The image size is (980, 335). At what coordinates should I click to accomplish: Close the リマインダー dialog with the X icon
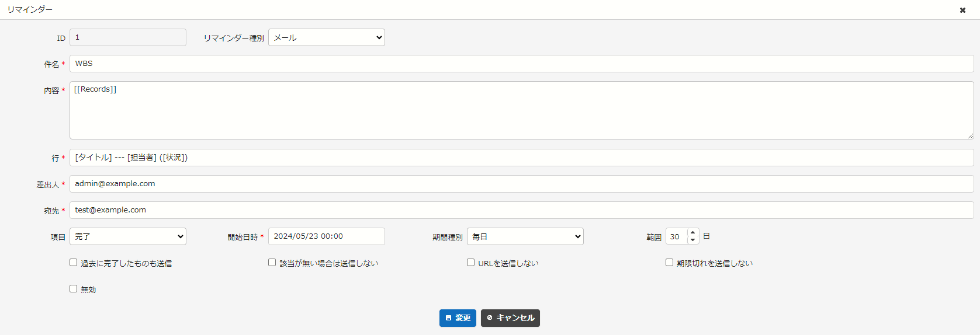tap(962, 10)
